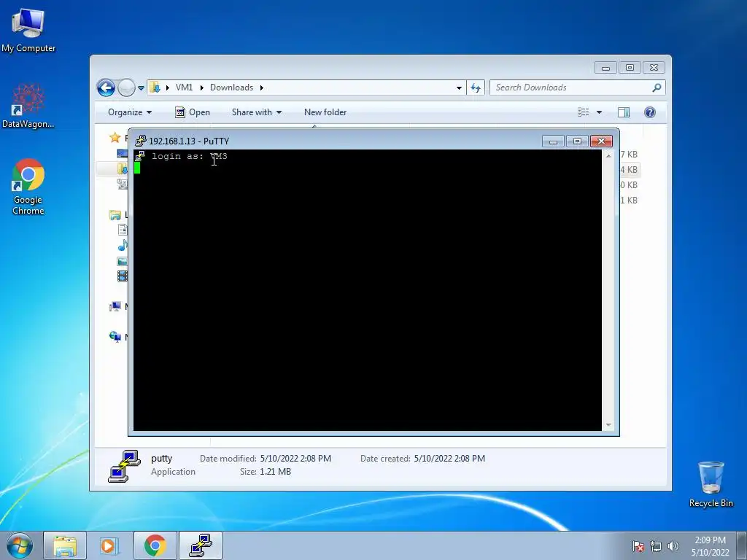
Task: Select Network icon in navigation pane
Action: pyautogui.click(x=115, y=337)
